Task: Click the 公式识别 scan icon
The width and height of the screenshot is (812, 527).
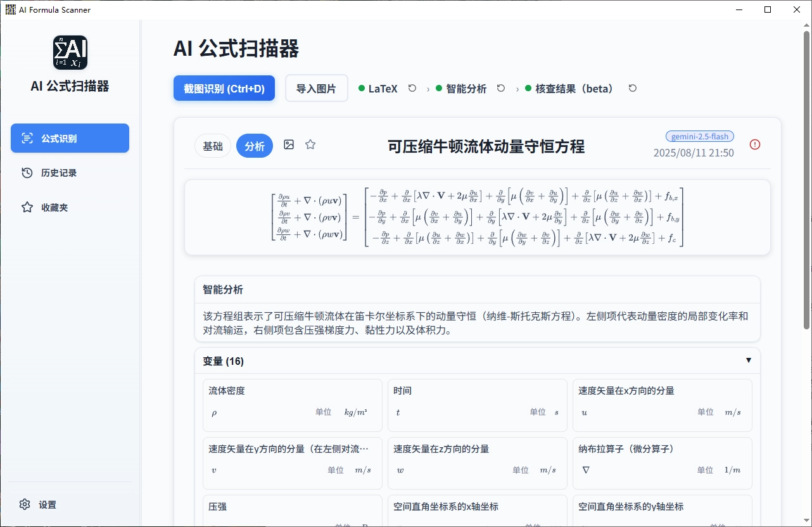Action: tap(27, 138)
